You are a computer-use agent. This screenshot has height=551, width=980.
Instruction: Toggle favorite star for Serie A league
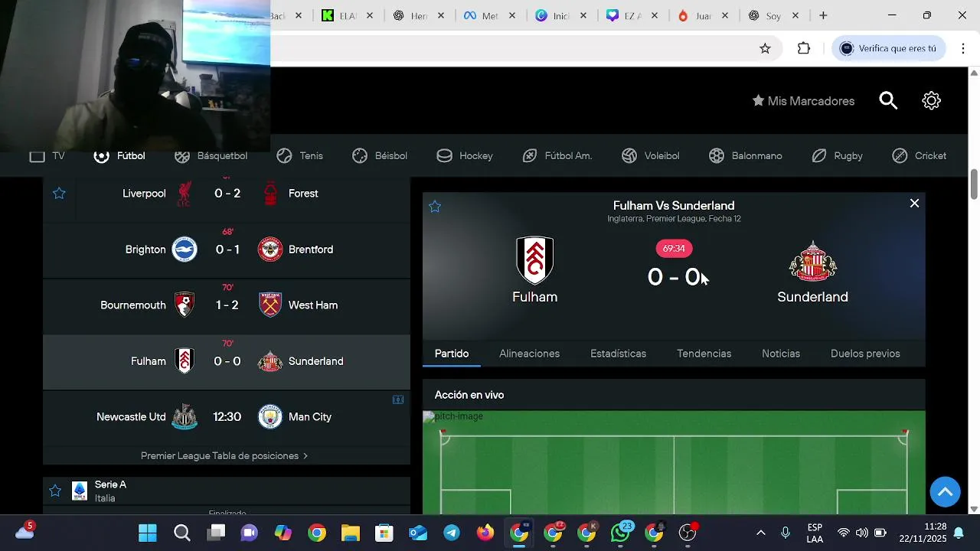(x=55, y=491)
